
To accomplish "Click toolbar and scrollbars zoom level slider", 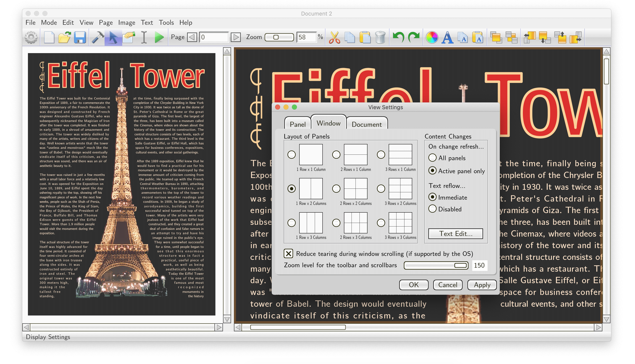I will (x=436, y=265).
